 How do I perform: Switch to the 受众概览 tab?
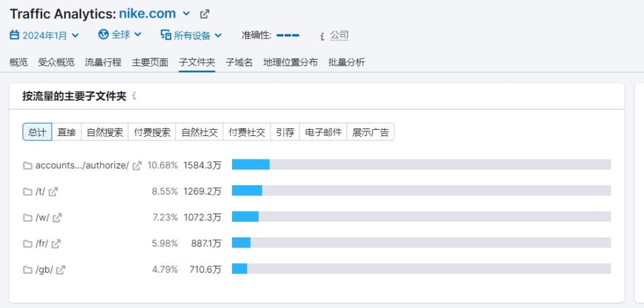pyautogui.click(x=56, y=62)
